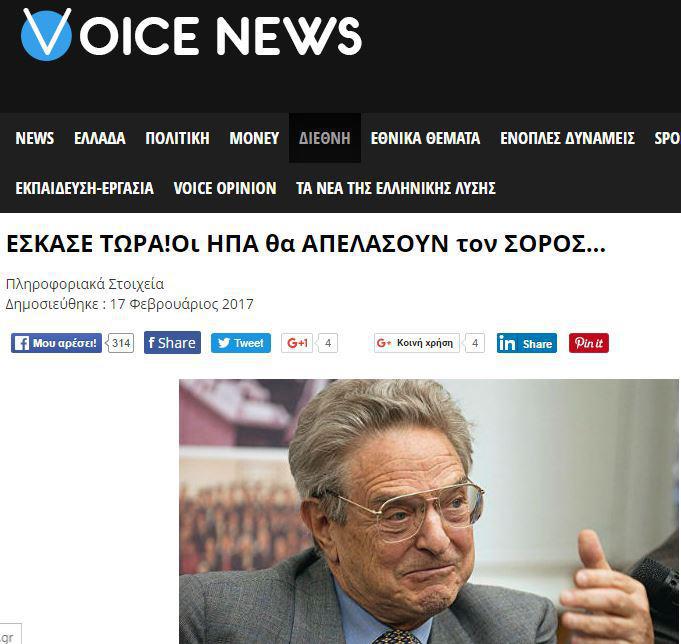Click the article headline about ΣΟΡΟΣ
Image resolution: width=681 pixels, height=644 pixels.
tap(306, 244)
